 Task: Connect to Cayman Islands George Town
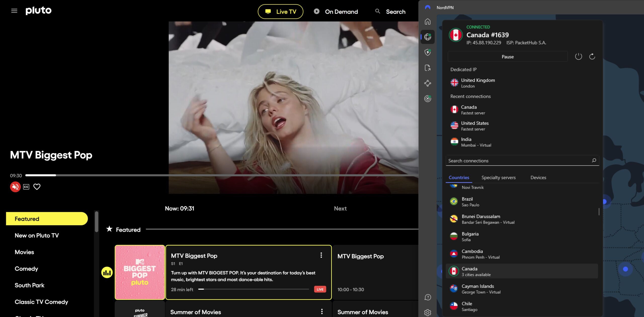(522, 289)
